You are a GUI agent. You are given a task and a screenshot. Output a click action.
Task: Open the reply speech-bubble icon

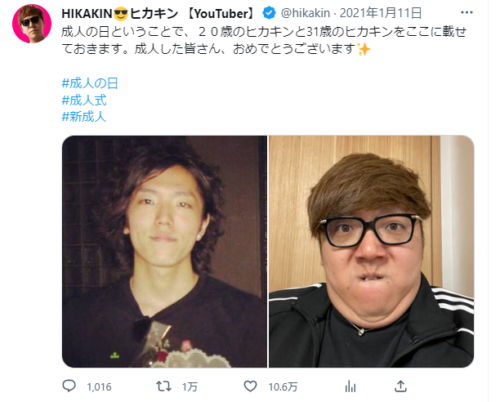click(69, 386)
